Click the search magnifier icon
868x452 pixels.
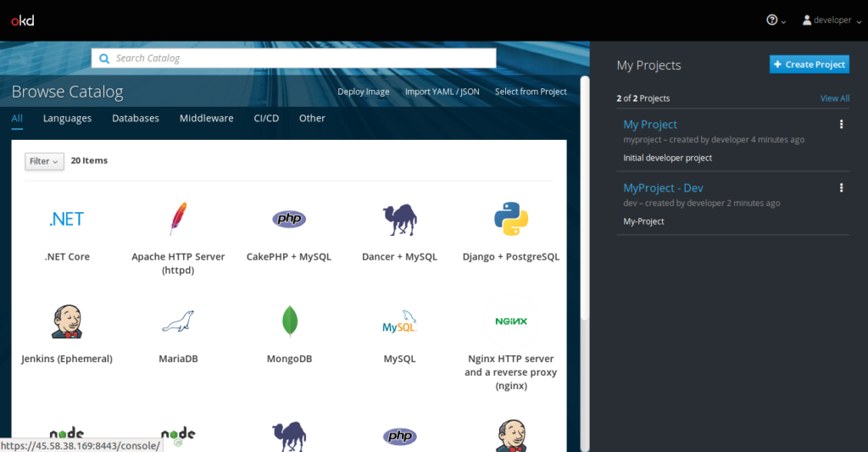coord(104,59)
